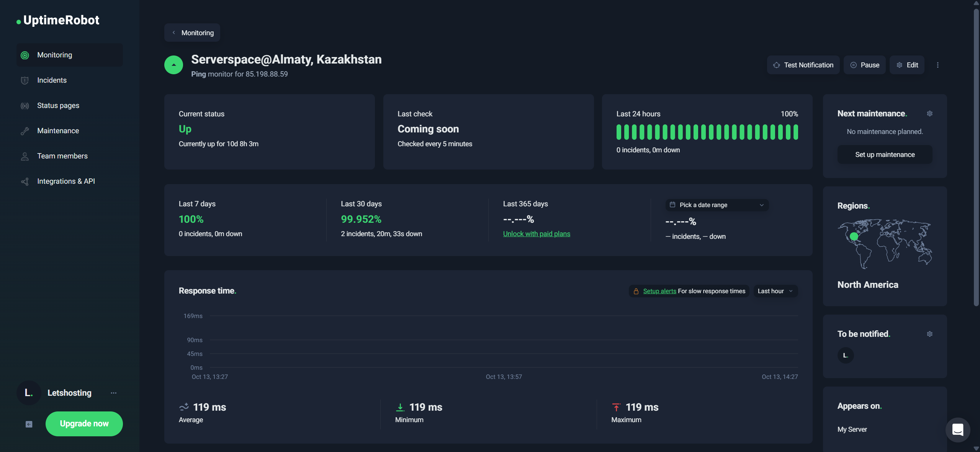The image size is (980, 452).
Task: Pause the monitor
Action: point(865,65)
